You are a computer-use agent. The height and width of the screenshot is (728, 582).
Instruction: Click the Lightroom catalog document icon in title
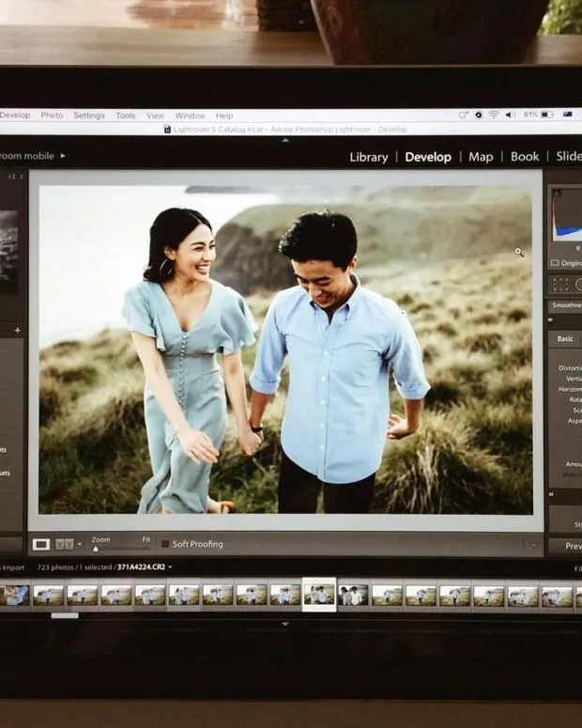[167, 129]
